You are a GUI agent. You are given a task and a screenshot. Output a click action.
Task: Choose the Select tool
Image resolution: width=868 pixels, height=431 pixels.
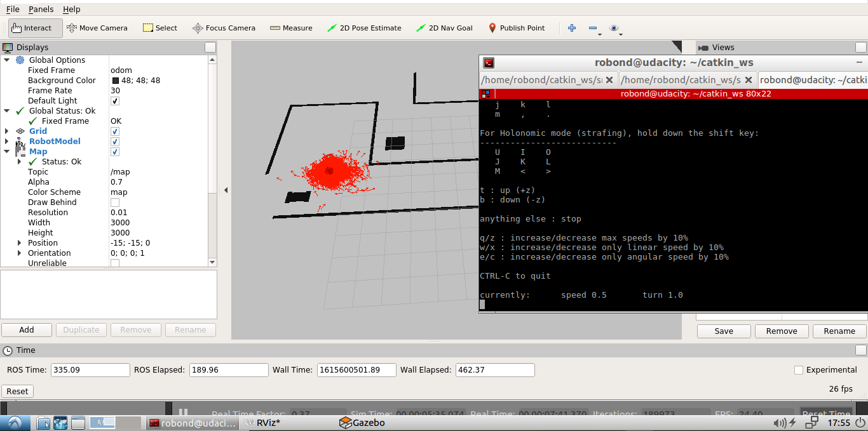click(159, 27)
